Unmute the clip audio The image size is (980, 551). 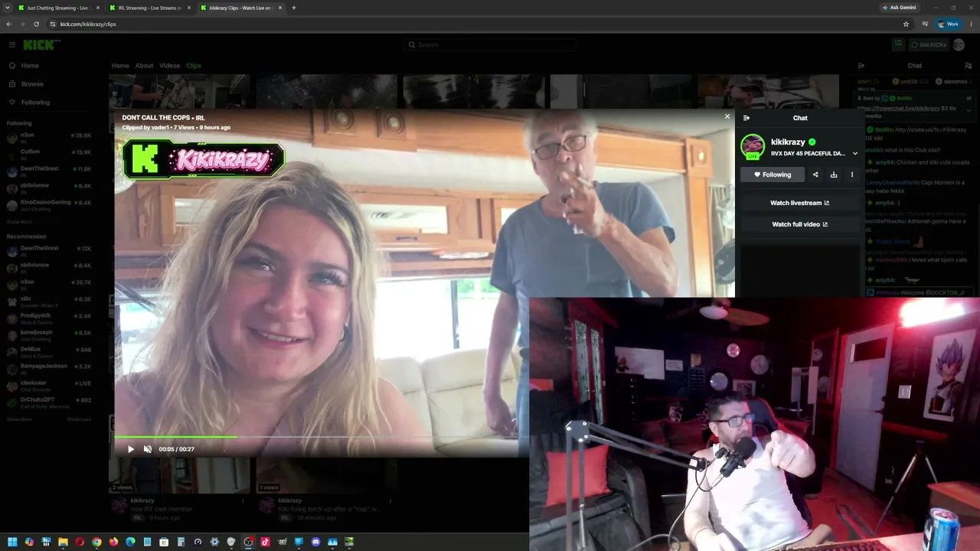(x=148, y=449)
